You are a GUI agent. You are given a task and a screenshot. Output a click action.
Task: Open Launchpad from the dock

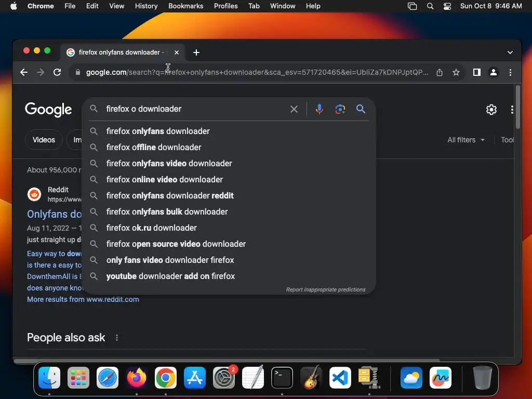[78, 378]
